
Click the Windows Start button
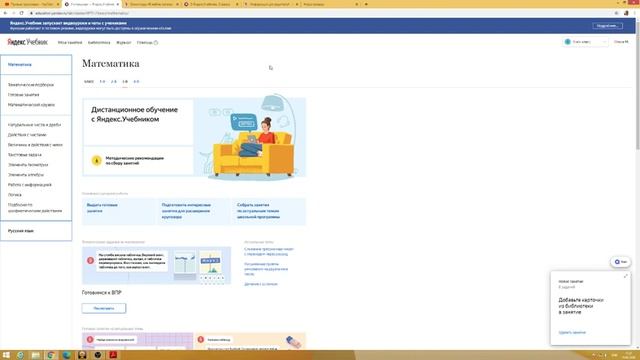6,355
